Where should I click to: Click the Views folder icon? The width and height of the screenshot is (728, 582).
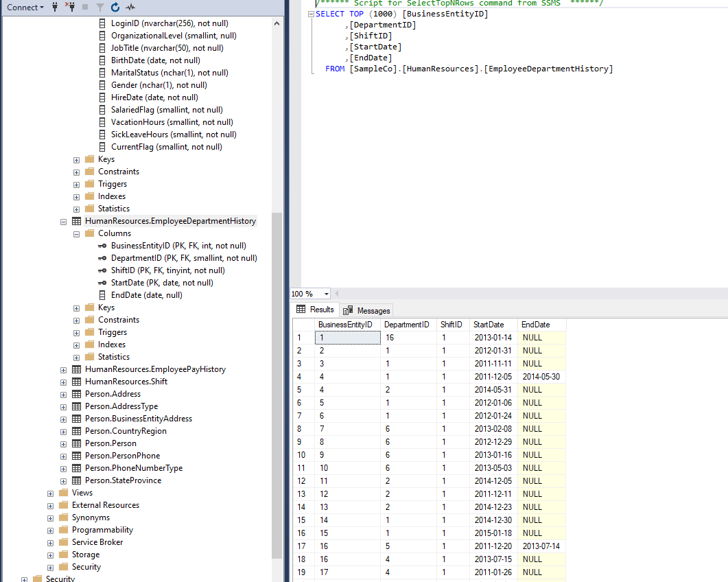[64, 493]
